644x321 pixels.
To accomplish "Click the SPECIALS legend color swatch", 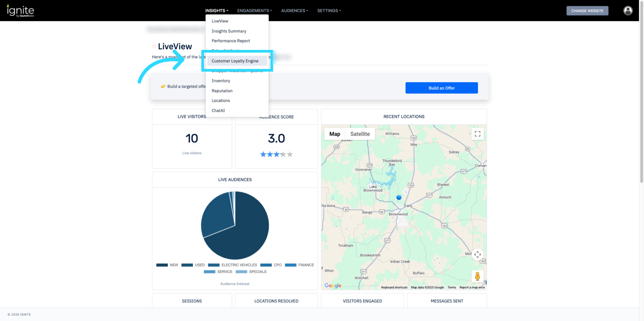I will pos(241,272).
